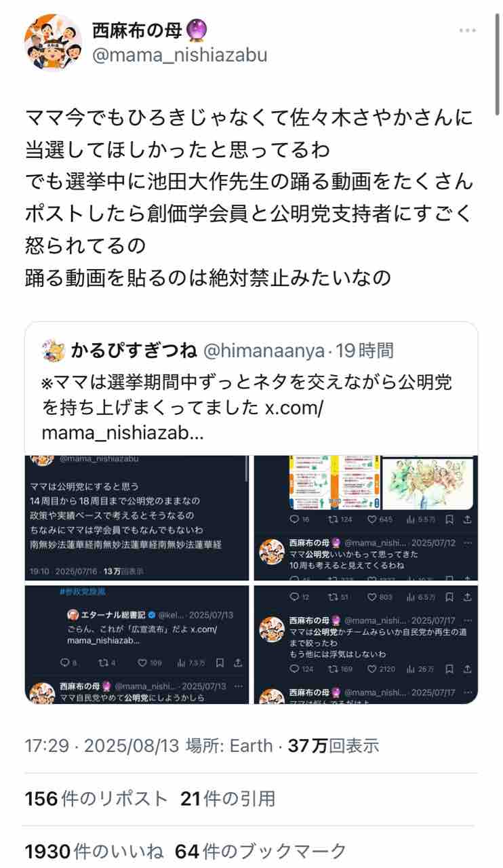Viewport: 503px width, 868px height.
Task: Open 156件のリポスト list
Action: click(96, 798)
